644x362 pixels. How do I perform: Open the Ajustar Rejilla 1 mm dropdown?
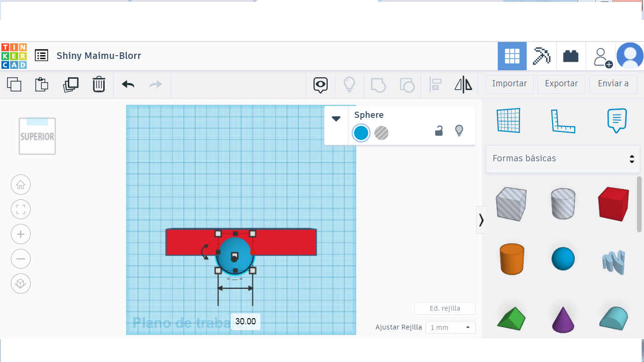pyautogui.click(x=450, y=327)
